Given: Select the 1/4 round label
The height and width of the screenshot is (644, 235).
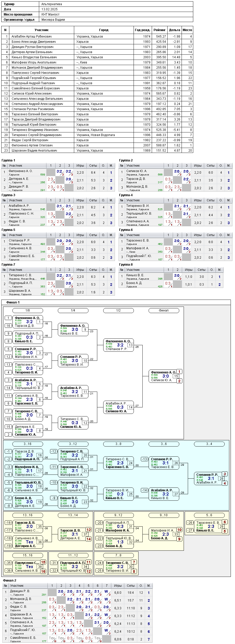Looking at the screenshot, I should pos(73,310).
